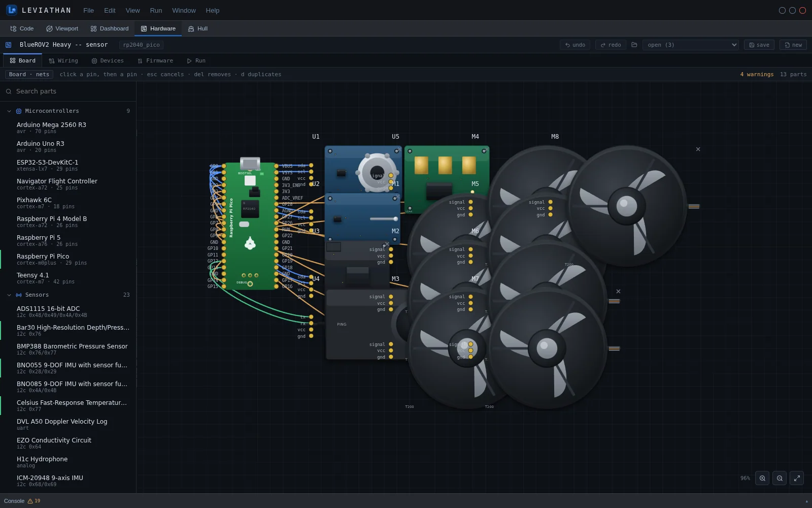
Task: Zoom out on the board canvas
Action: (x=780, y=478)
